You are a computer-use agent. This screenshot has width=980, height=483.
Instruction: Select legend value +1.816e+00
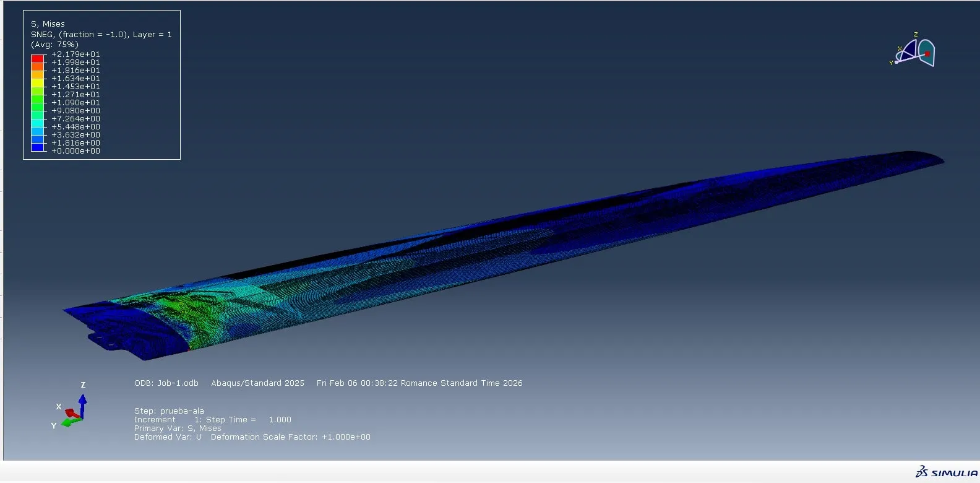tap(75, 143)
